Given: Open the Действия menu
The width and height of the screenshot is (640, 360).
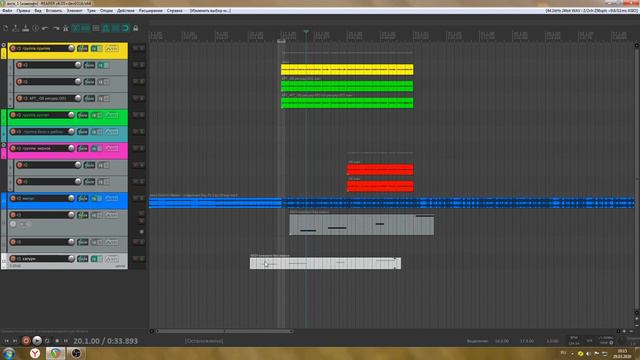Looking at the screenshot, I should pyautogui.click(x=126, y=11).
